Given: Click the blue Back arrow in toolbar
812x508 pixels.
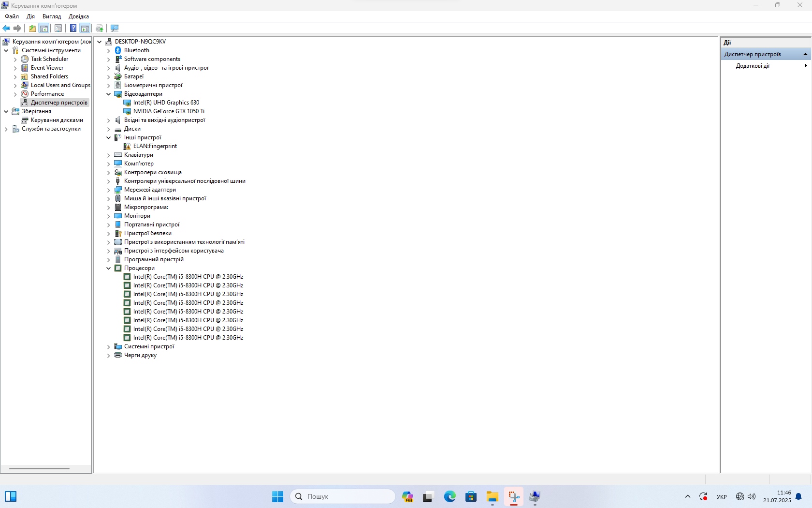Looking at the screenshot, I should point(6,28).
